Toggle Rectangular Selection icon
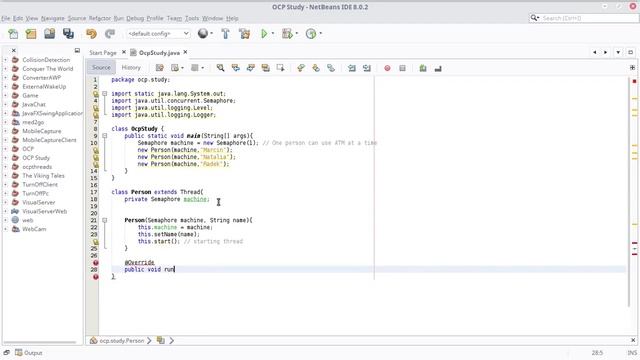This screenshot has height=360, width=640. 280,68
